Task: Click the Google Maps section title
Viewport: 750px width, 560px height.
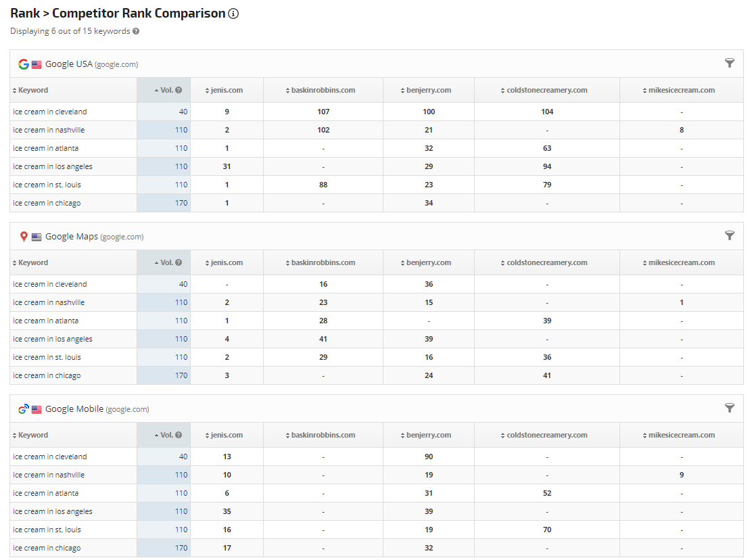Action: [71, 237]
